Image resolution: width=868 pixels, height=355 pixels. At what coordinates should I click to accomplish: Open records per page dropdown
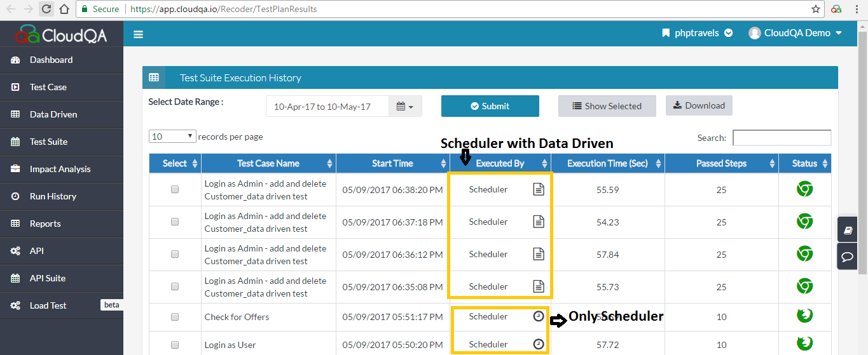point(172,137)
